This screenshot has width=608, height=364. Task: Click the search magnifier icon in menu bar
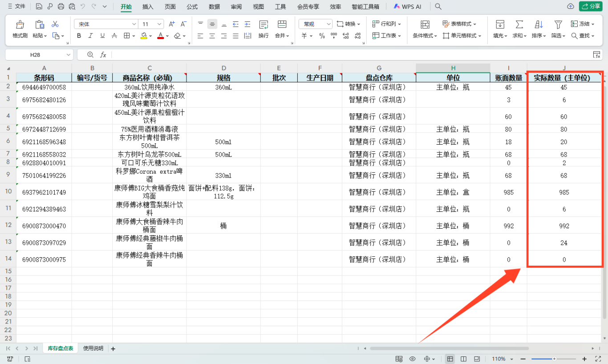[x=438, y=7]
